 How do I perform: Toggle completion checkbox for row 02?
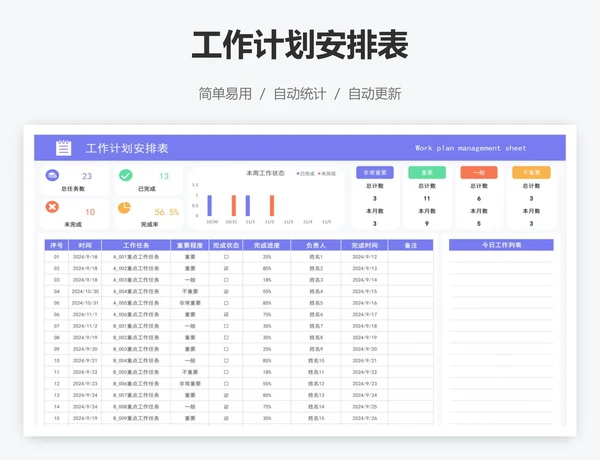pos(226,268)
